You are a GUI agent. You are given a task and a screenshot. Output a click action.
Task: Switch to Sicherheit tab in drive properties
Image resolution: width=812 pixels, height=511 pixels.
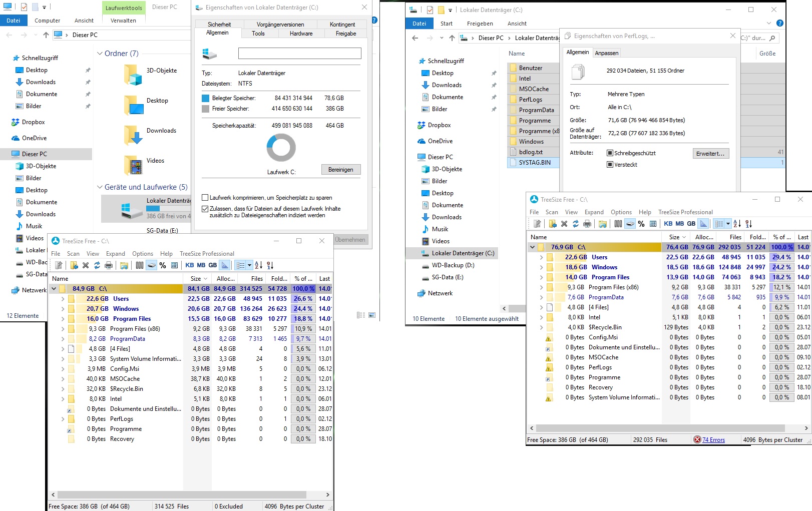219,25
